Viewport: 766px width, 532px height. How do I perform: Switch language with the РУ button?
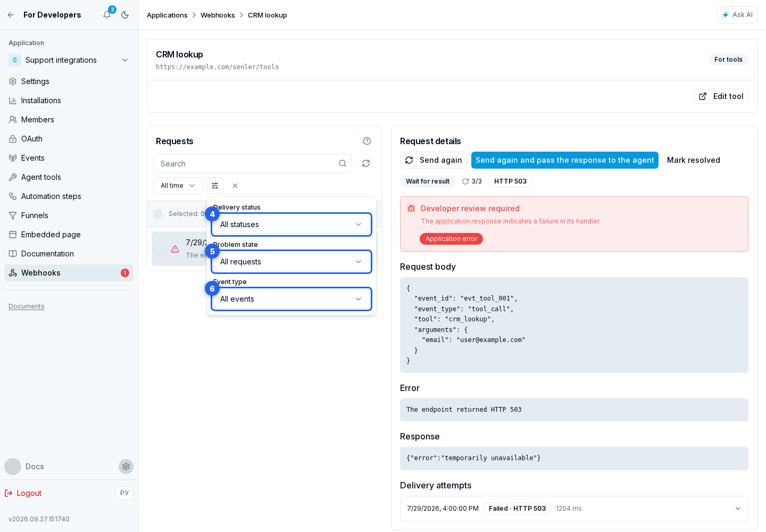click(124, 493)
